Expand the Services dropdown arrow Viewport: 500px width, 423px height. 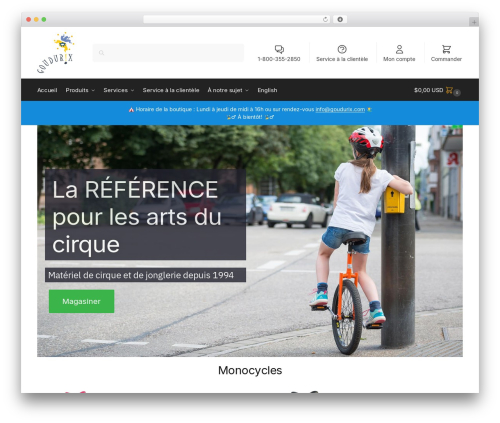click(132, 90)
